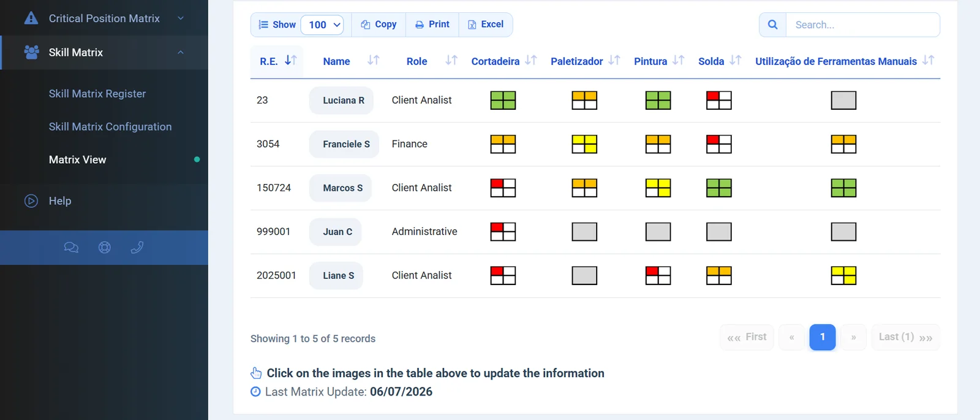
Task: Open Skill Matrix Configuration page
Action: point(110,127)
